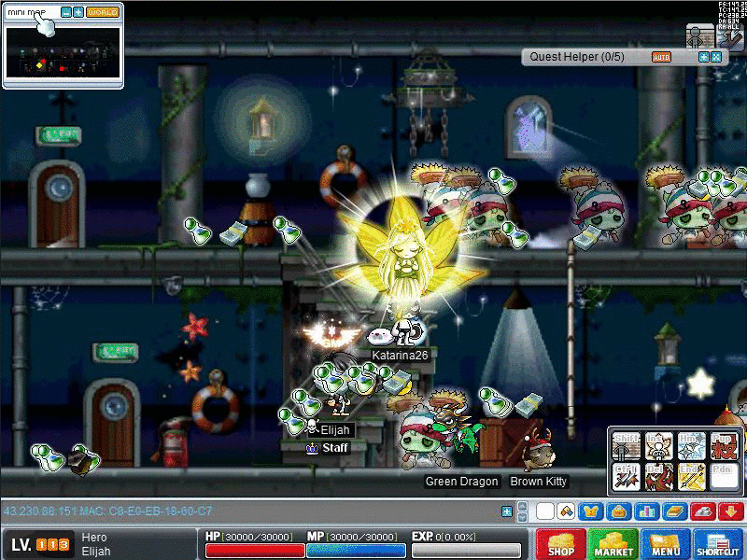The image size is (747, 560).
Task: Open the stats bar-chart icon
Action: click(647, 511)
